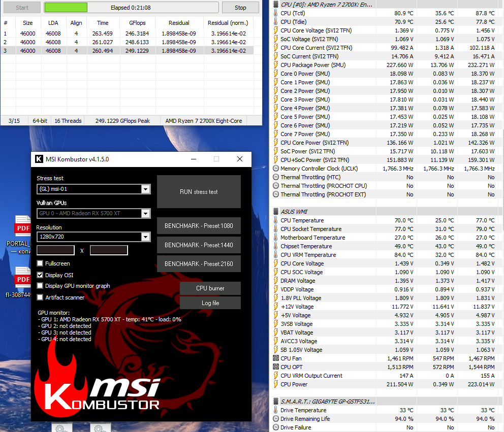The image size is (504, 432).
Task: Click lightning icon beside DRAM Voltage
Action: coord(276,280)
